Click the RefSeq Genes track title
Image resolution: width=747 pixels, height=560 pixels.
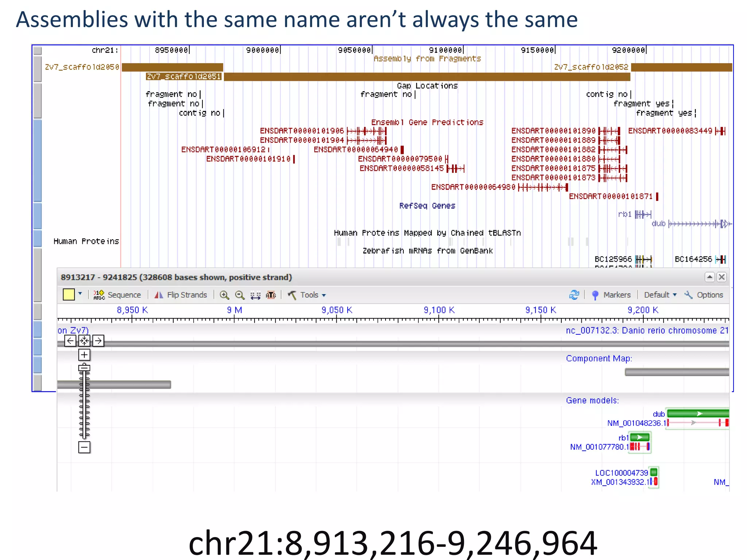point(427,206)
